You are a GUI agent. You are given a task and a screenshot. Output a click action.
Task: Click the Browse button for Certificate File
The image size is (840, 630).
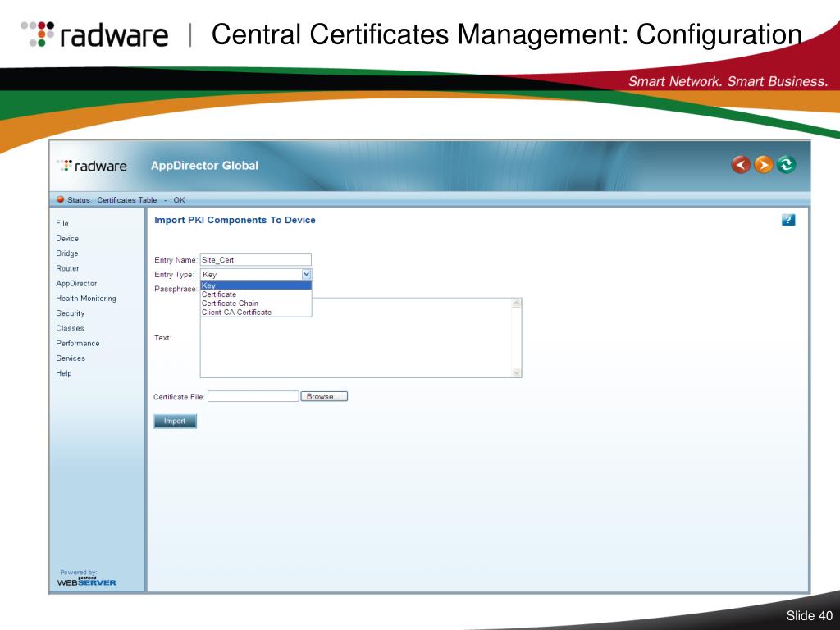[x=324, y=396]
